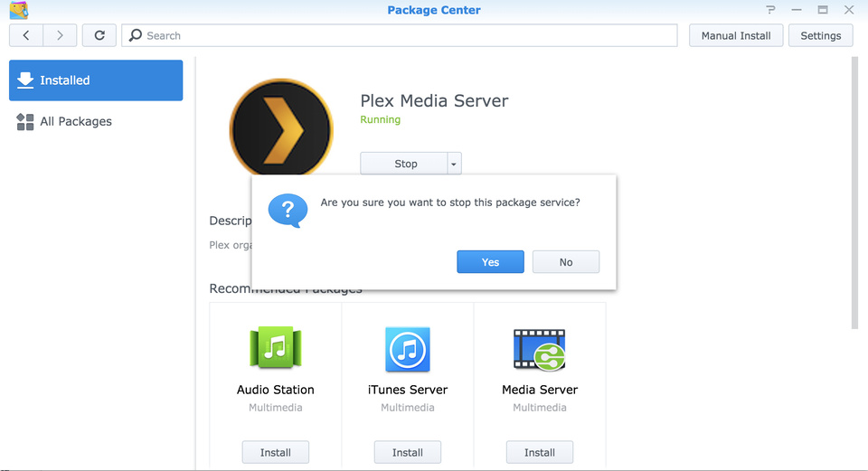Image resolution: width=868 pixels, height=471 pixels.
Task: Click the Plex Media Server title
Action: coord(434,100)
